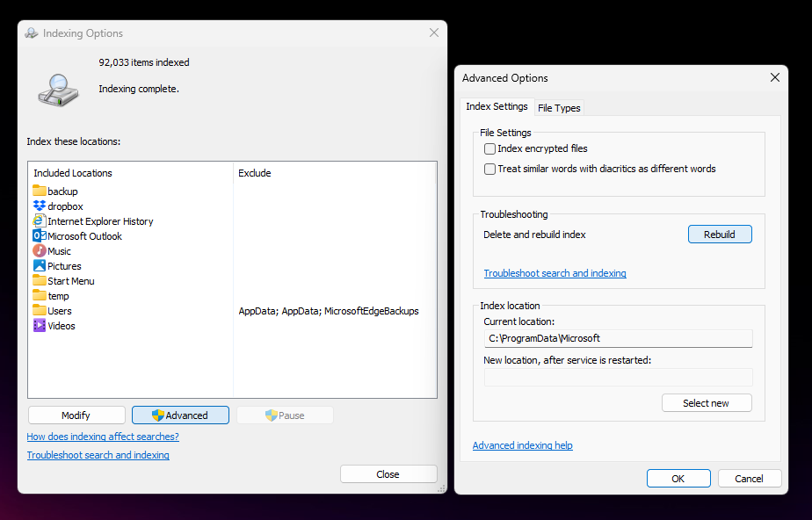Click the Internet Explorer History icon
Screen dimensions: 812x520
pos(40,221)
